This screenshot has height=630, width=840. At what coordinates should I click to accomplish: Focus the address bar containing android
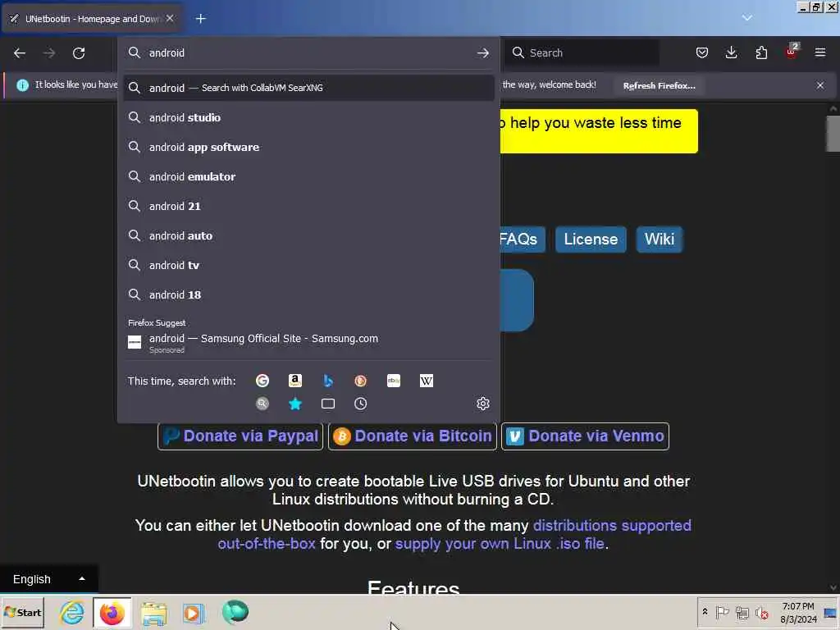(x=308, y=53)
